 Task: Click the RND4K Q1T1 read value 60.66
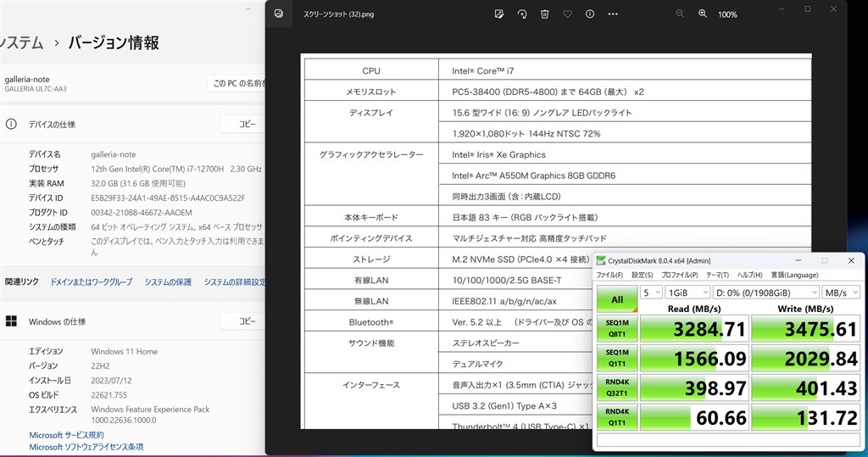(x=695, y=416)
